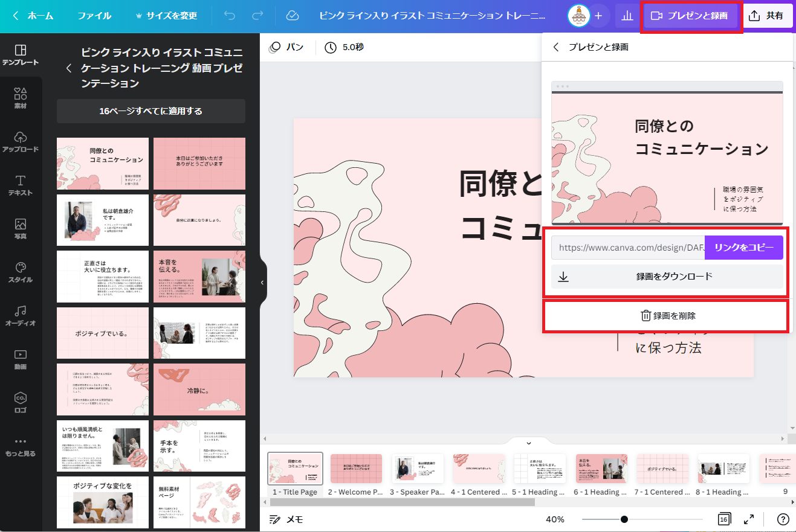Select 正直さは大いに役立ちます template thumbnail

[103, 277]
